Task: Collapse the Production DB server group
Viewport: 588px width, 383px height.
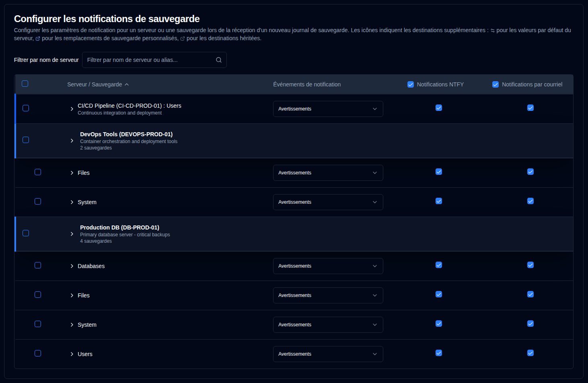Action: click(x=72, y=234)
